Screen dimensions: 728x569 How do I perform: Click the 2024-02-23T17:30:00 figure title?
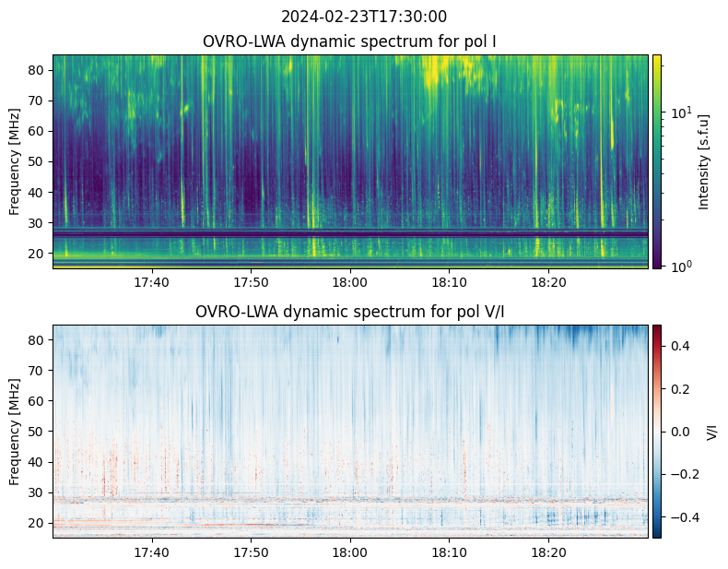pyautogui.click(x=363, y=17)
